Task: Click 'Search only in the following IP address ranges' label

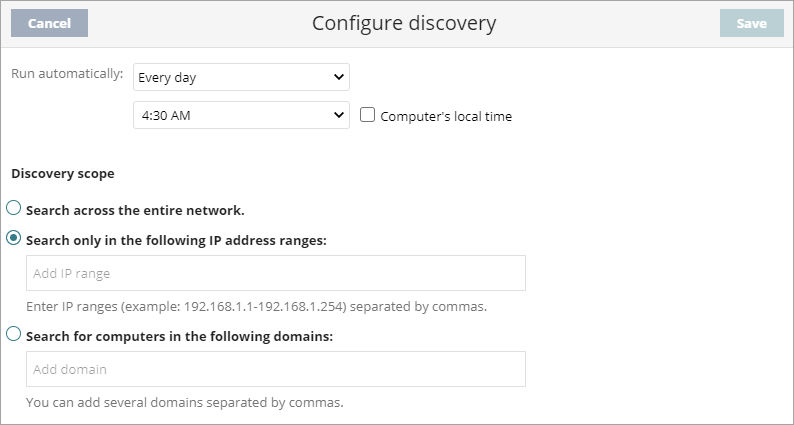Action: (175, 240)
